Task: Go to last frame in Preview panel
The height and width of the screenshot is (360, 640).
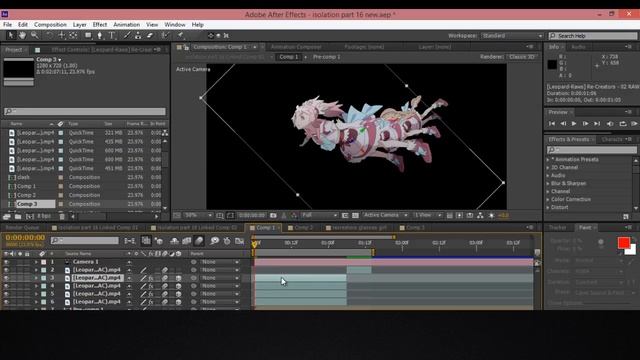Action: [x=597, y=124]
